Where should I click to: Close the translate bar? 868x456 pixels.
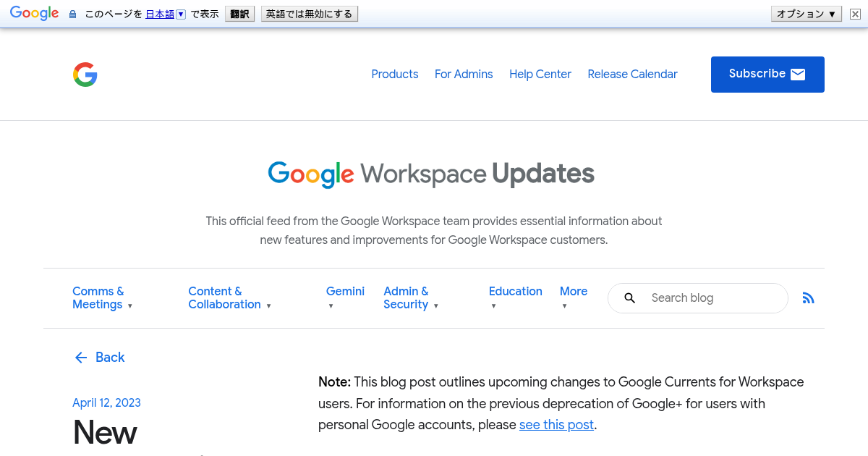854,14
